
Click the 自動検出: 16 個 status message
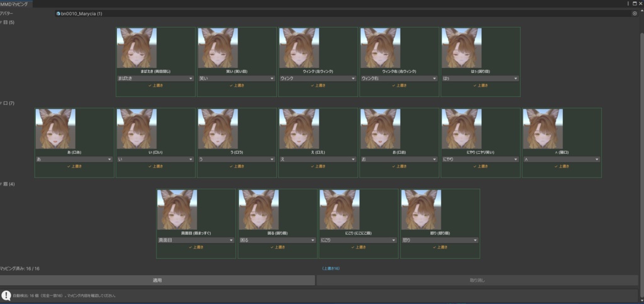tap(64, 295)
